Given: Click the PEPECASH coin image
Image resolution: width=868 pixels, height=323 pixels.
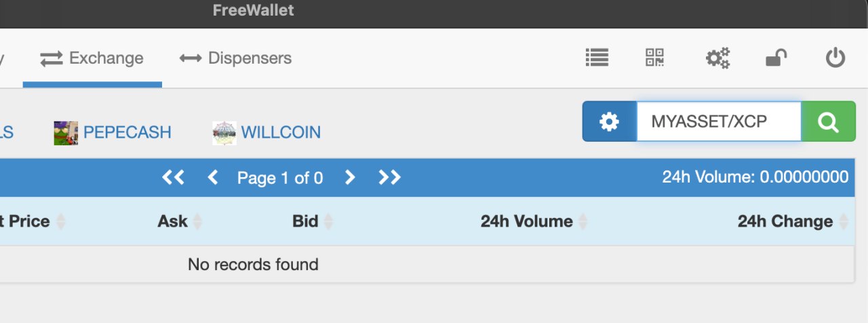Looking at the screenshot, I should (x=66, y=133).
